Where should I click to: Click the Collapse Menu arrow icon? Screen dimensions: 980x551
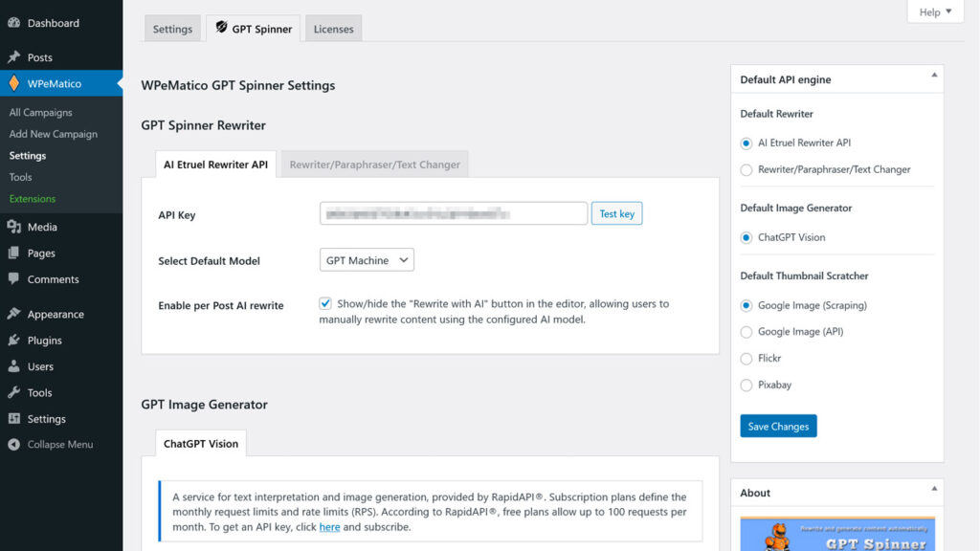[x=13, y=445]
